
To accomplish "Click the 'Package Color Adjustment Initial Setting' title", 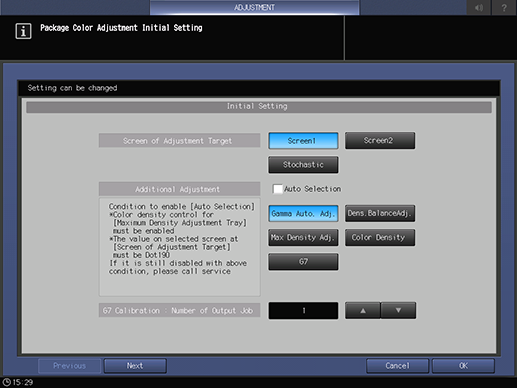I will click(x=121, y=28).
